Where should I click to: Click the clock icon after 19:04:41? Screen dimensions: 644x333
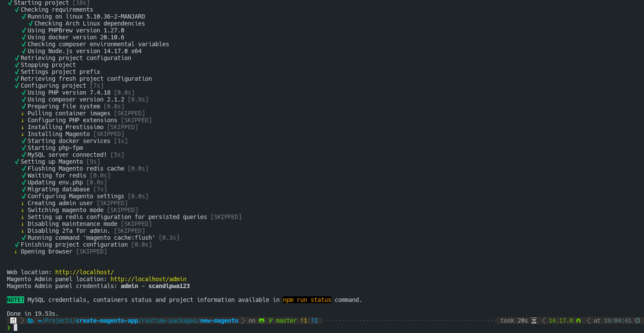pyautogui.click(x=638, y=320)
